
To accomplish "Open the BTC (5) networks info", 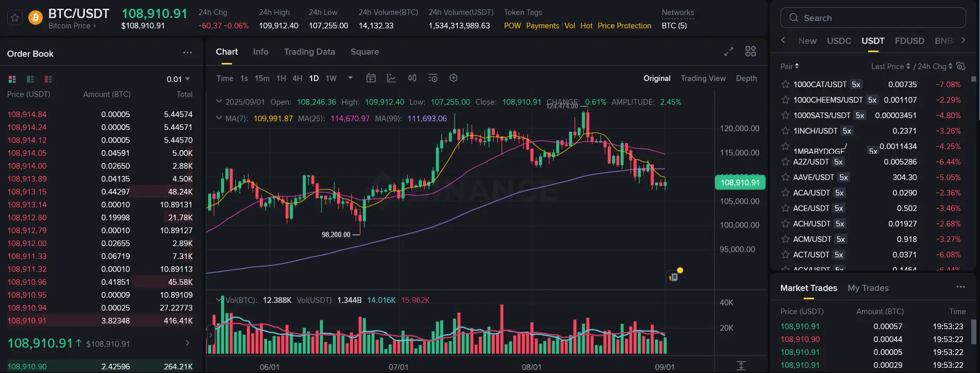I will (674, 26).
